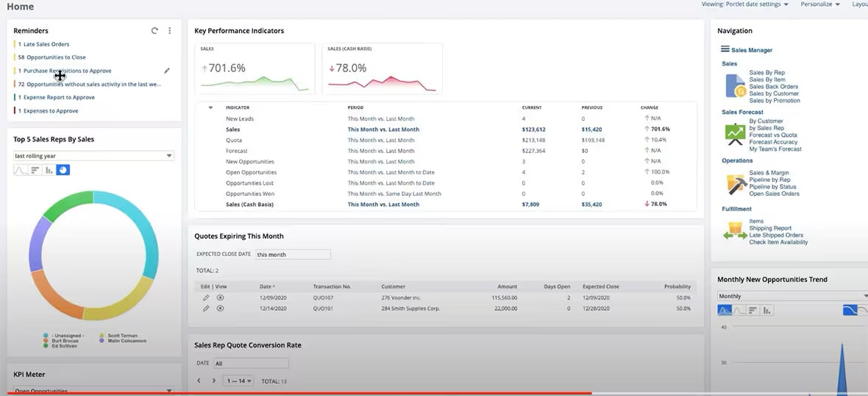
Task: Click the Expected Close Date field
Action: (293, 255)
